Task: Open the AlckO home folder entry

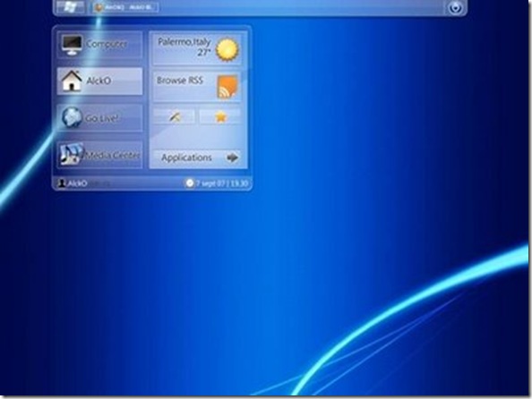Action: coord(99,81)
